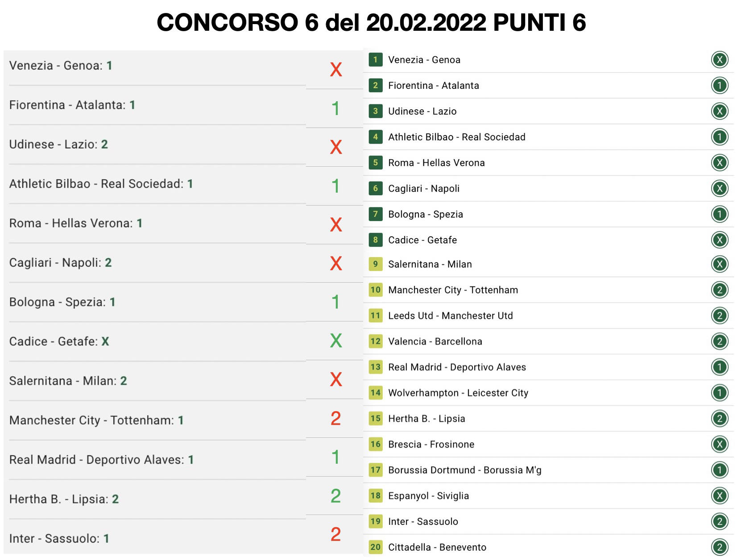Click the green X beside Cadice - Getafe prediction

tap(336, 341)
